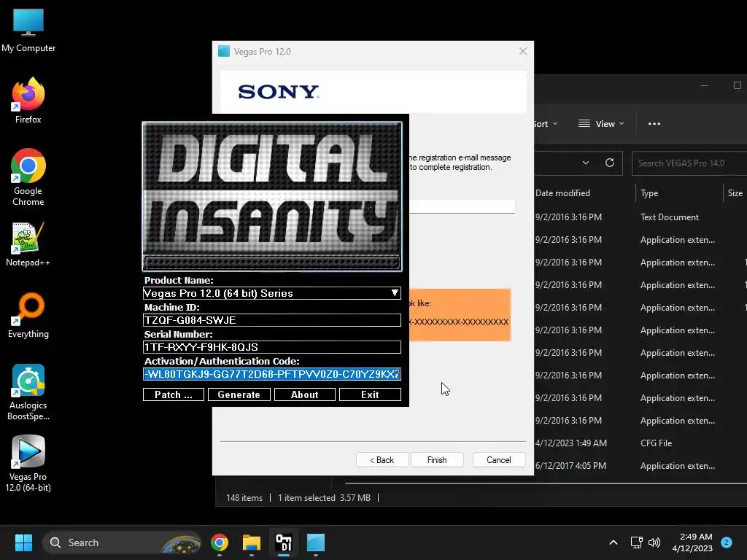Launch Firefox from desktop
The image size is (747, 560).
pyautogui.click(x=28, y=101)
